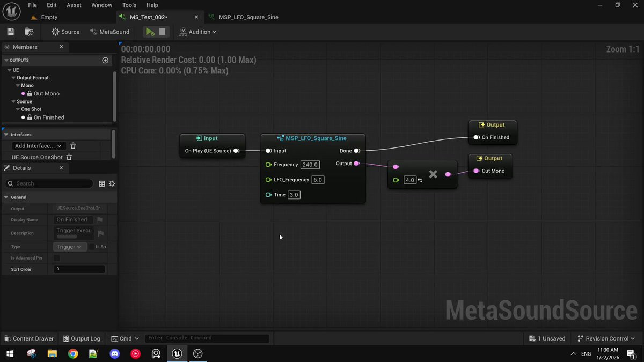Image resolution: width=644 pixels, height=362 pixels.
Task: Click the Sort Order value field
Action: coord(79,269)
